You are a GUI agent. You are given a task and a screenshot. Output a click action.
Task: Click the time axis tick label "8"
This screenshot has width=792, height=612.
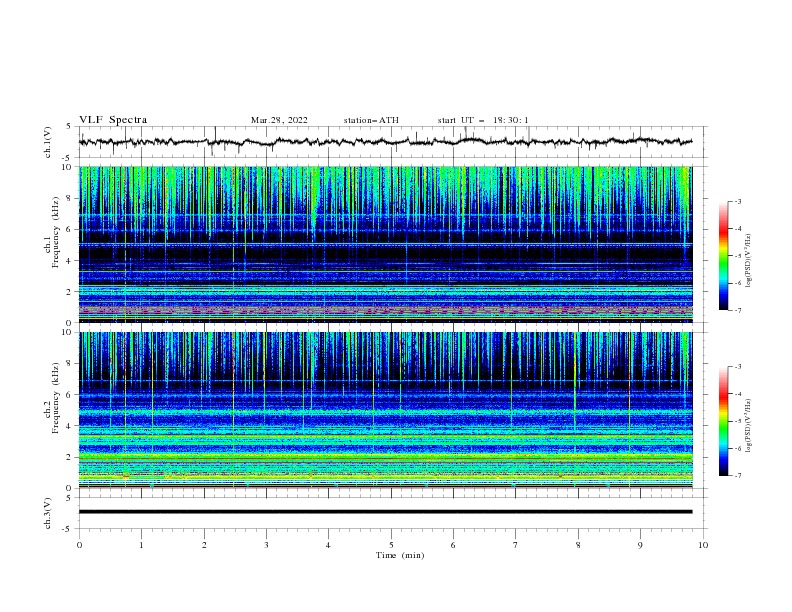tap(578, 545)
